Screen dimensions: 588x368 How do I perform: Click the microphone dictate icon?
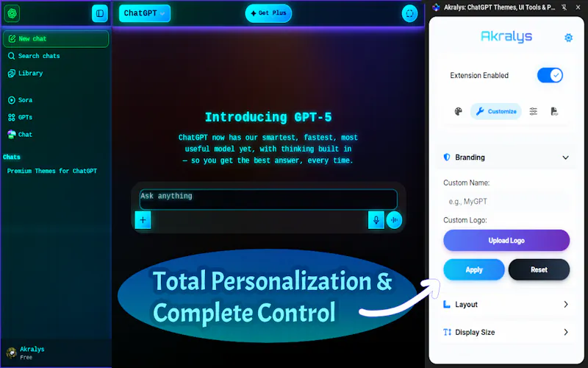click(x=376, y=220)
